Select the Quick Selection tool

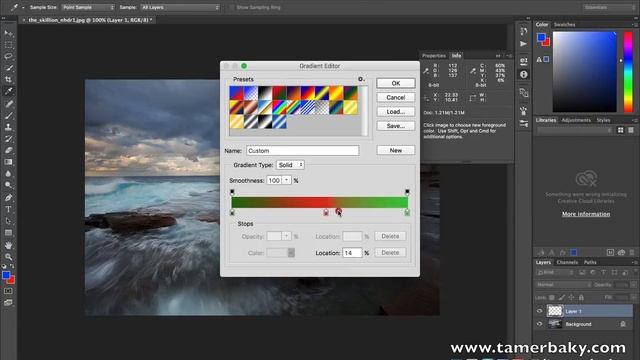pos(9,68)
